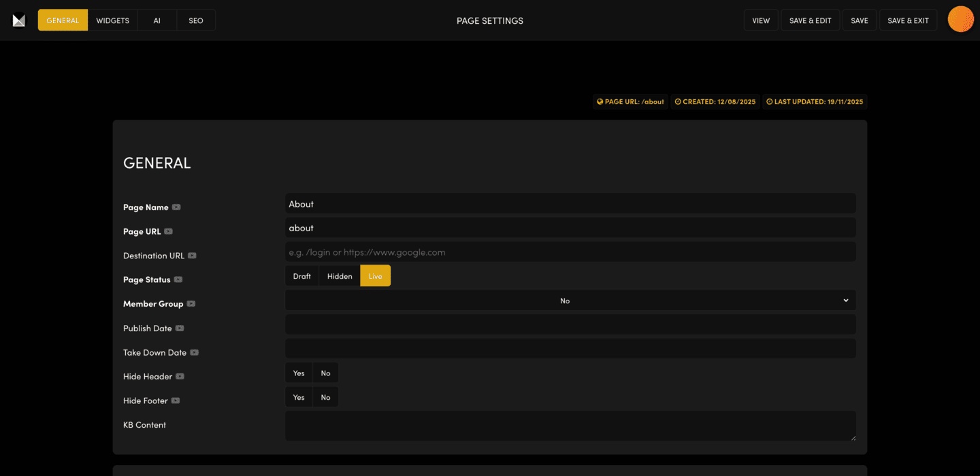Click the KB Content label
This screenshot has height=476, width=980.
[x=144, y=425]
